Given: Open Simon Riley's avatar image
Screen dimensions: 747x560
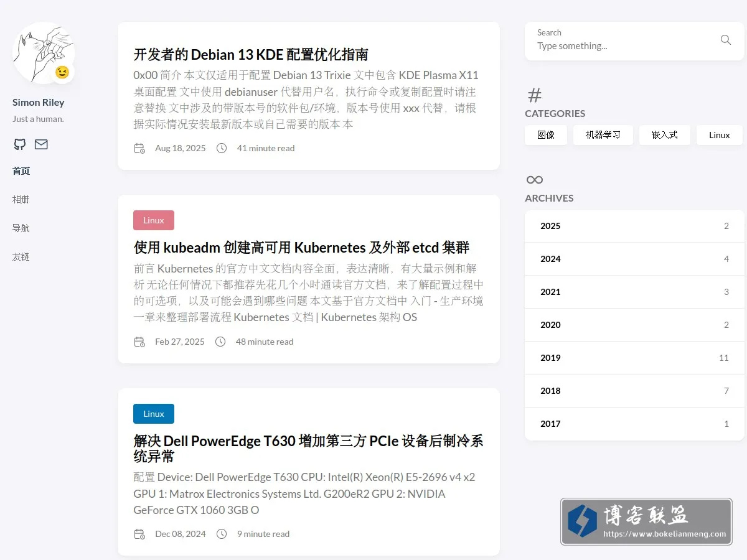Looking at the screenshot, I should click(44, 53).
